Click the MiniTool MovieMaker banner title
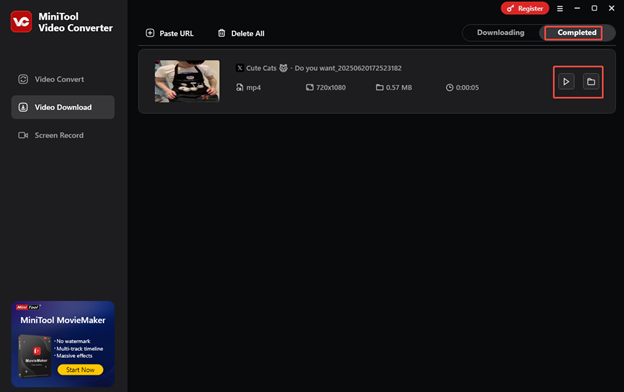624x392 pixels. [x=63, y=320]
